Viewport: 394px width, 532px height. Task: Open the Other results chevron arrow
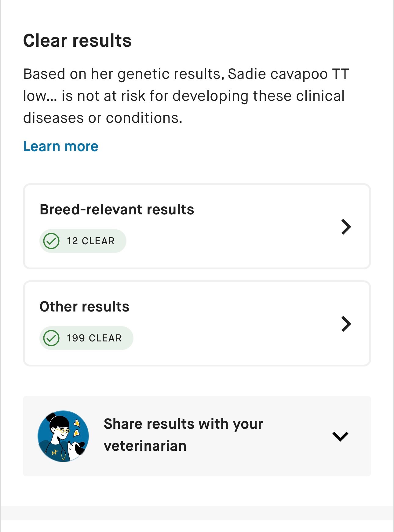click(346, 324)
